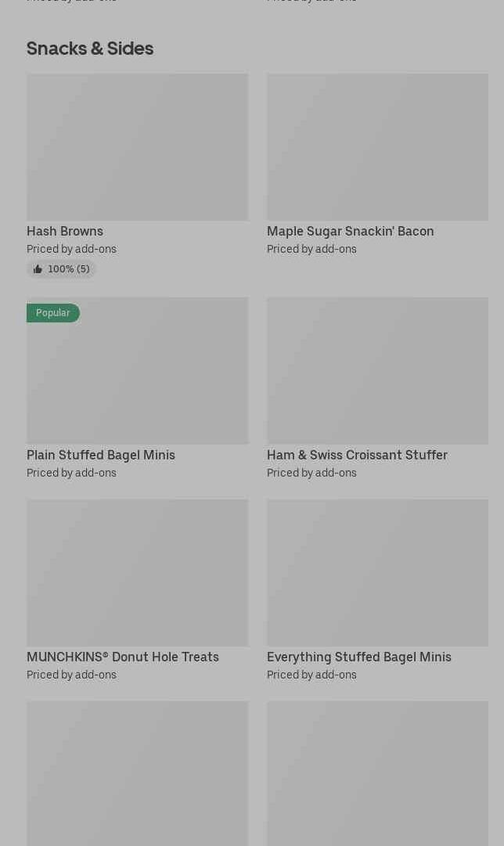This screenshot has height=846, width=504.
Task: Click 'Priced by add-ons' under Everything Stuffed Bagel Minis
Action: [x=311, y=675]
